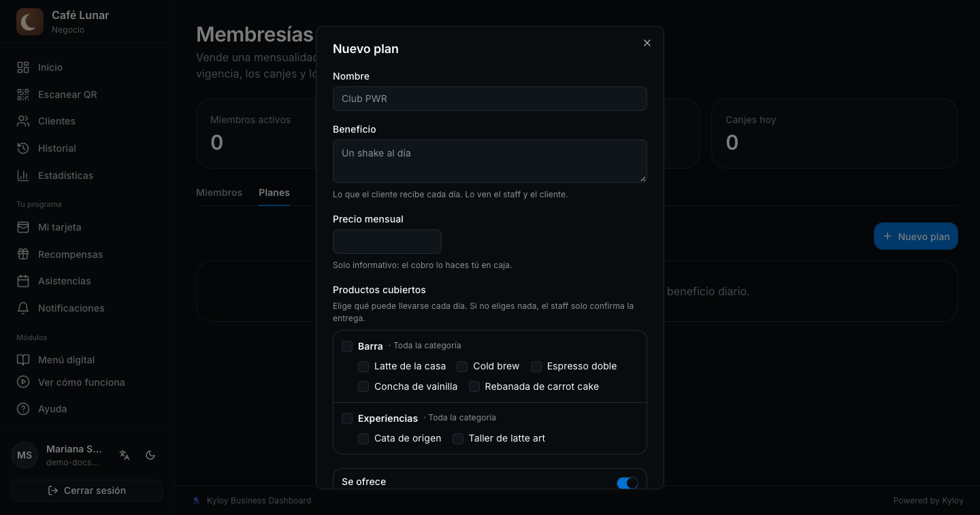The height and width of the screenshot is (515, 980).
Task: Open Estadísticas bar chart icon
Action: [23, 176]
